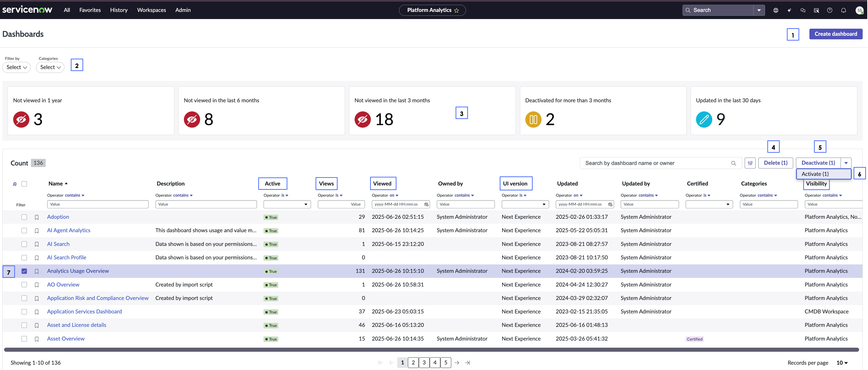Favorite Platform Analytics with the star icon
Screen dimensions: 868x370
[457, 10]
